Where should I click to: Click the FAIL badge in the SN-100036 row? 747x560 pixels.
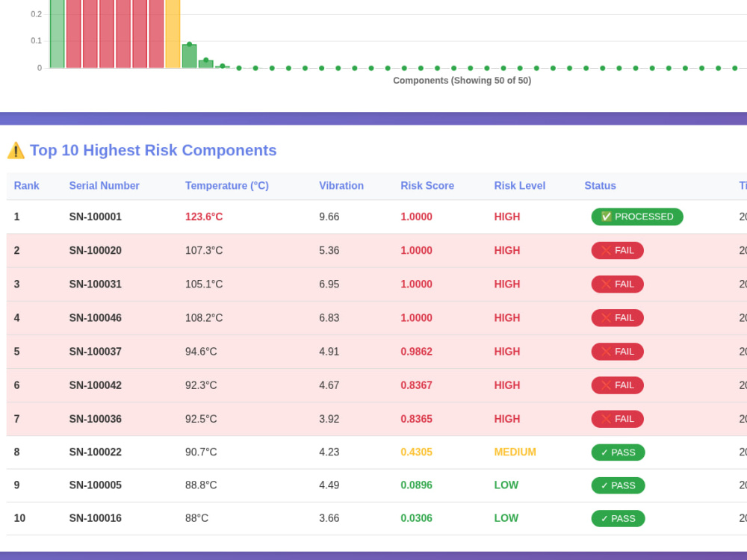(x=618, y=419)
